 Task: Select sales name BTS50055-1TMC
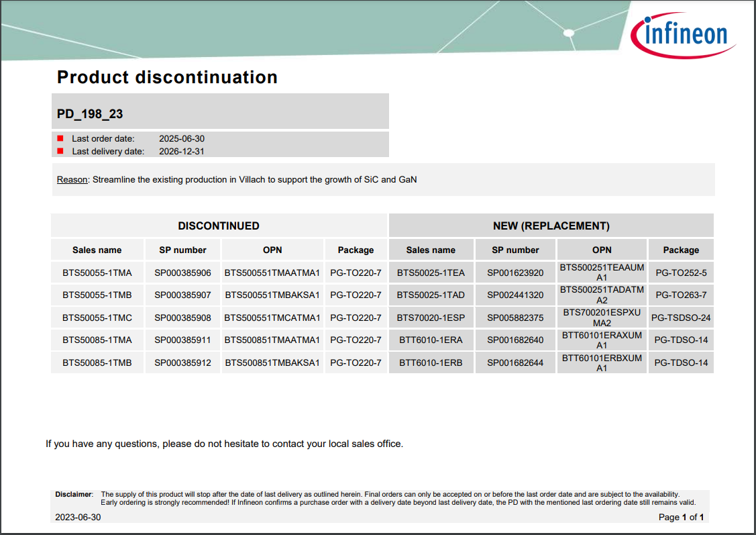97,318
